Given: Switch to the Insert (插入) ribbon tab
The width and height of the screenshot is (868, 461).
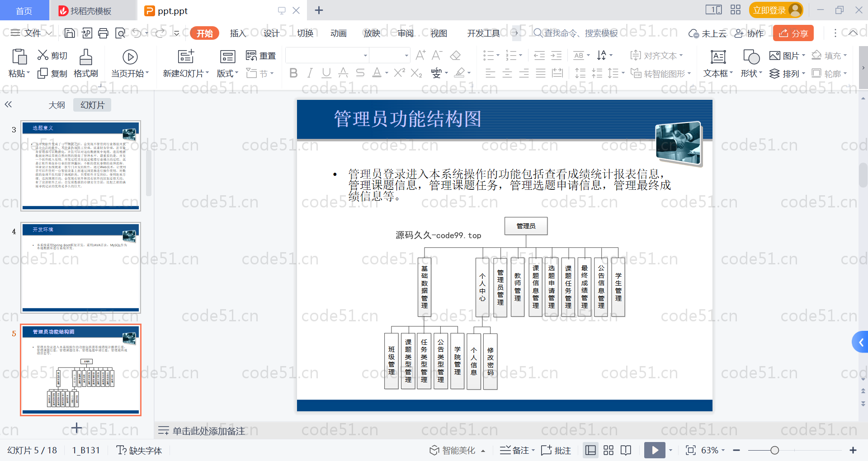Looking at the screenshot, I should click(238, 33).
